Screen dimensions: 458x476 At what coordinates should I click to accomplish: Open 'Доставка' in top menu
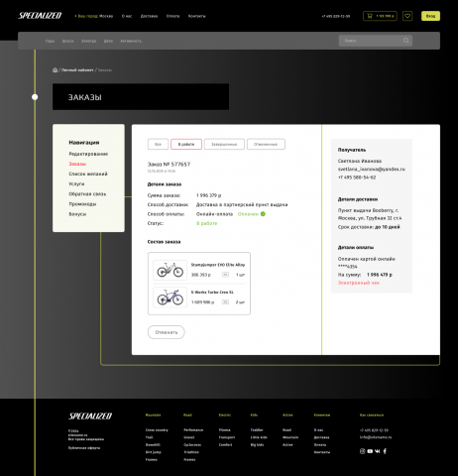click(149, 16)
